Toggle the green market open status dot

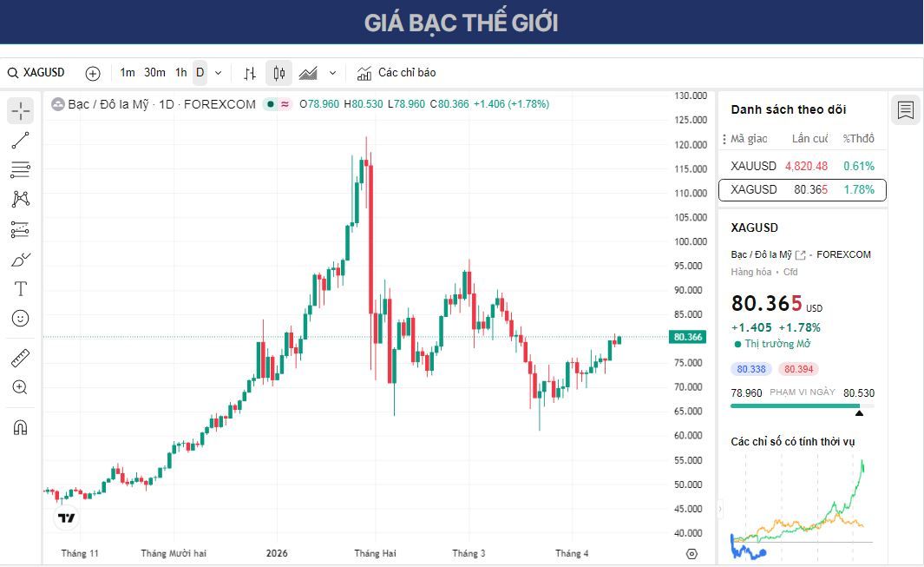click(x=270, y=104)
